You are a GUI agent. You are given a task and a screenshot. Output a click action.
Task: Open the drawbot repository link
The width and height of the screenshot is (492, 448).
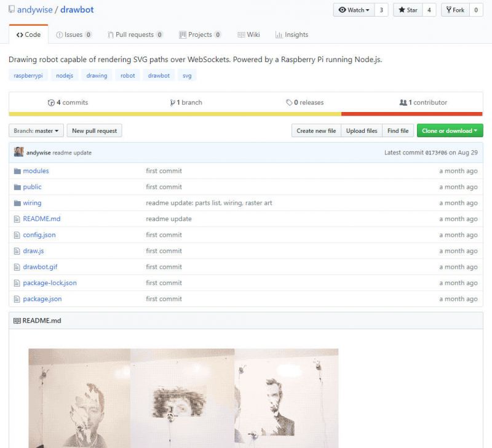[x=77, y=9]
